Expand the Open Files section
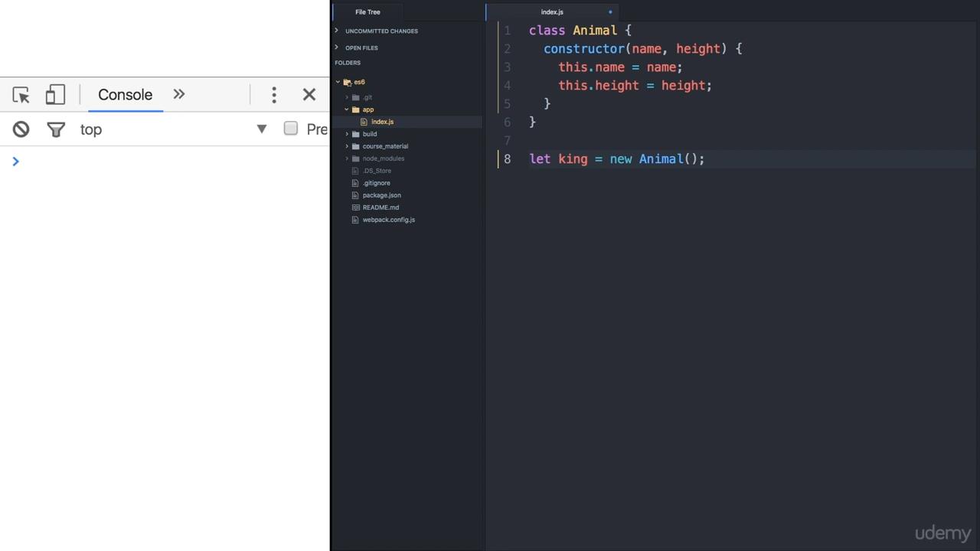 click(x=361, y=48)
